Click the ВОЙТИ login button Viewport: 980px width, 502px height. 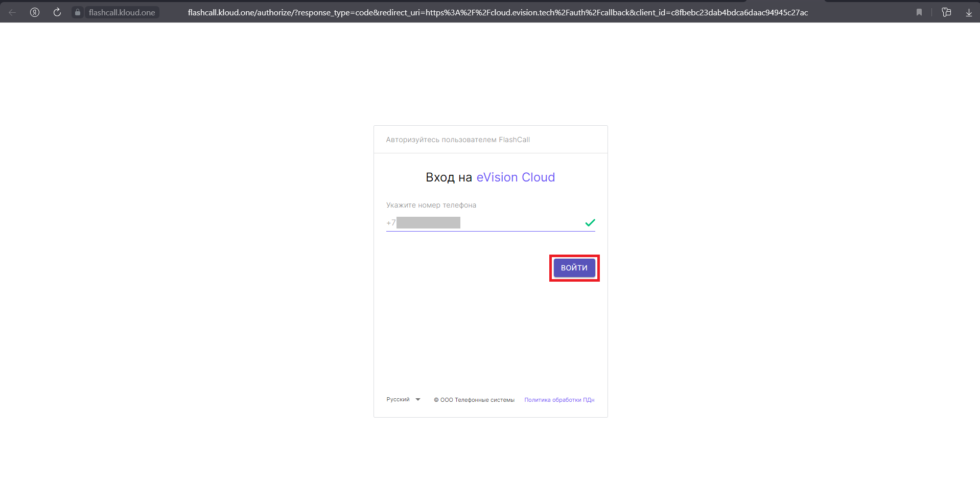pos(574,268)
